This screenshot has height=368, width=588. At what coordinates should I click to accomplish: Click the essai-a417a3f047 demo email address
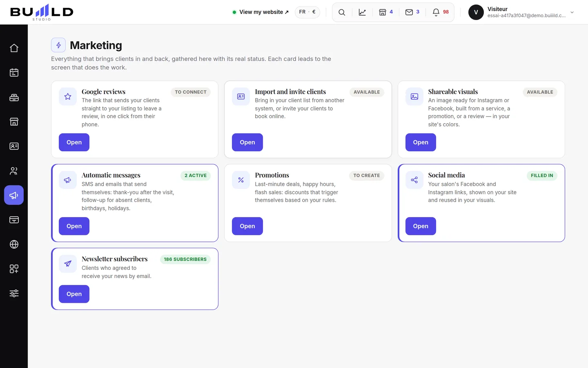[x=526, y=16]
